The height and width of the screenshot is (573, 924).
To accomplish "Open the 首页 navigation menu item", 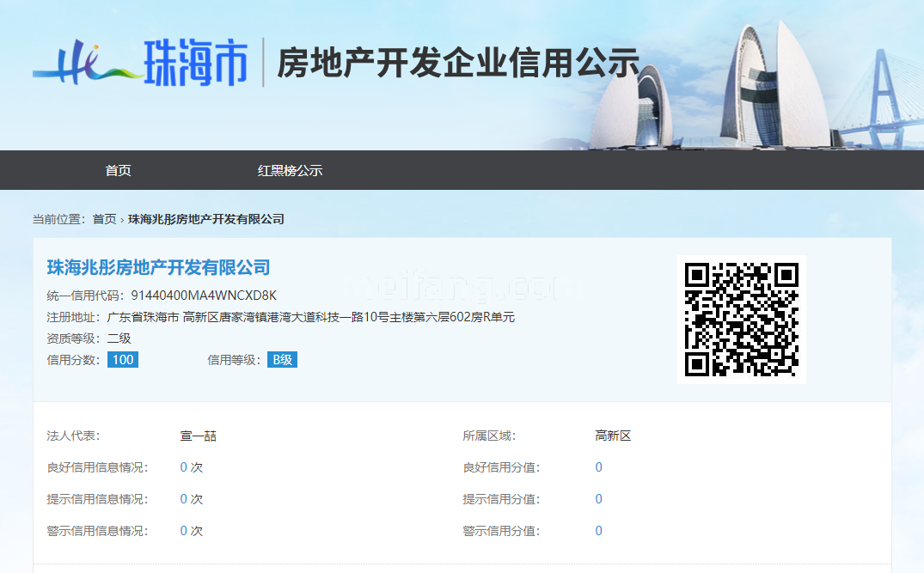I will coord(118,170).
